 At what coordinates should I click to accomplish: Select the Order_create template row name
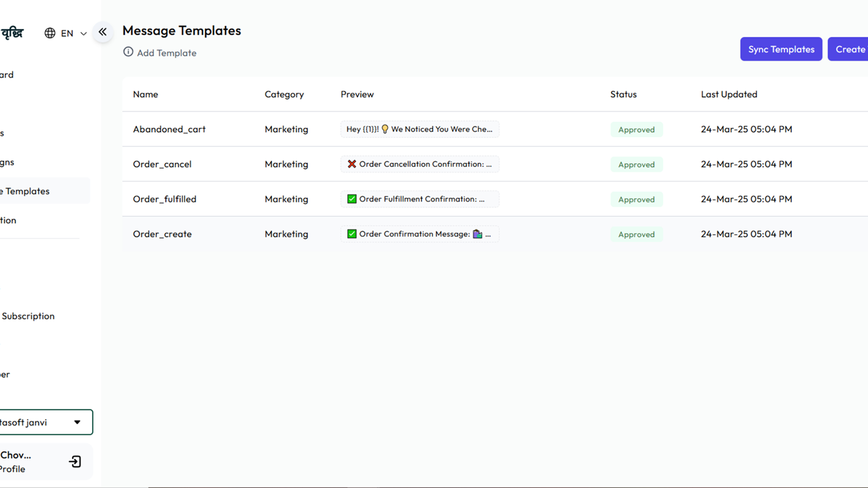[x=162, y=234]
